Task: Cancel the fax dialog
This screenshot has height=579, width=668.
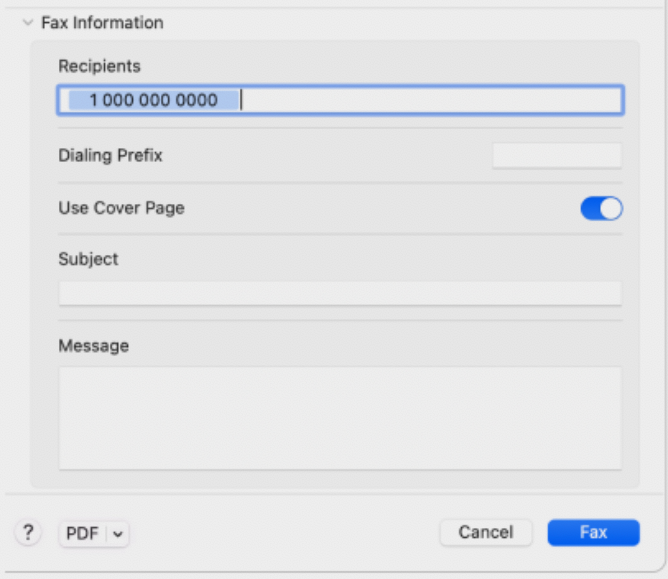Action: pyautogui.click(x=485, y=532)
